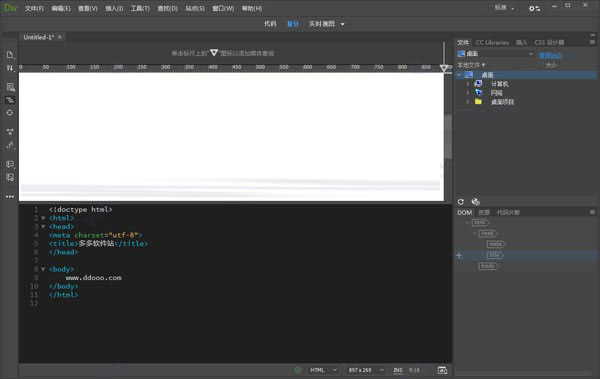Open the 文件(F) menu
The width and height of the screenshot is (600, 379).
[34, 8]
